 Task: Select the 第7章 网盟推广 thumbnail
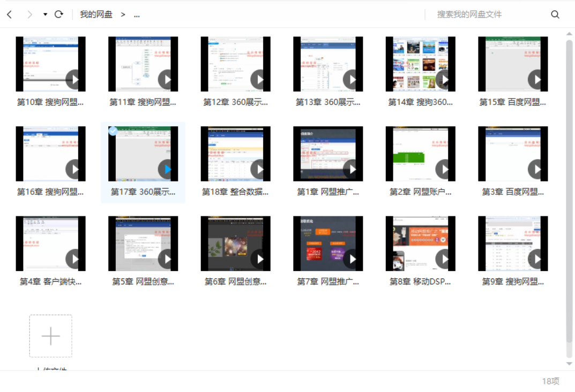[x=328, y=243]
